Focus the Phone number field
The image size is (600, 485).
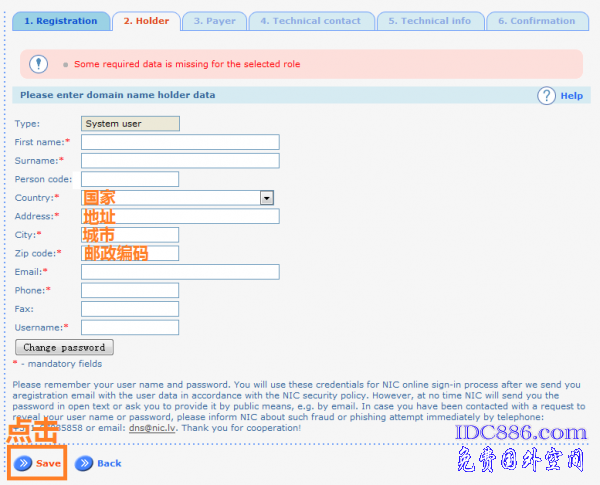(130, 290)
